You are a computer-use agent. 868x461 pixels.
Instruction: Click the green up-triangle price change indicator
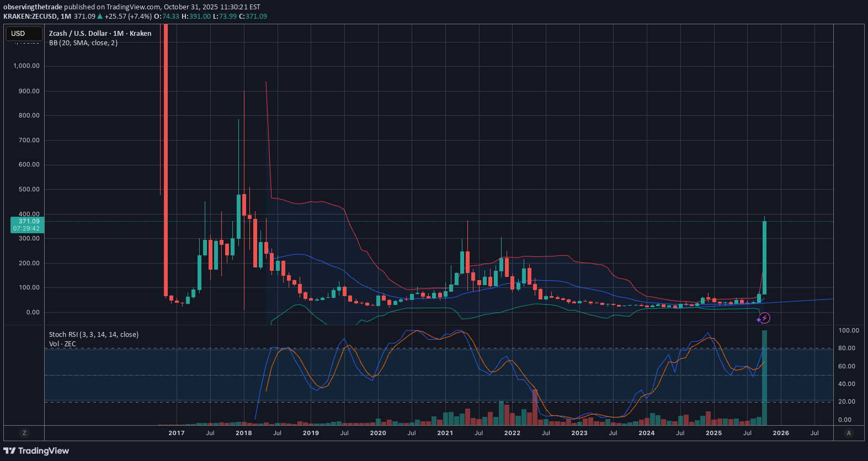click(100, 17)
